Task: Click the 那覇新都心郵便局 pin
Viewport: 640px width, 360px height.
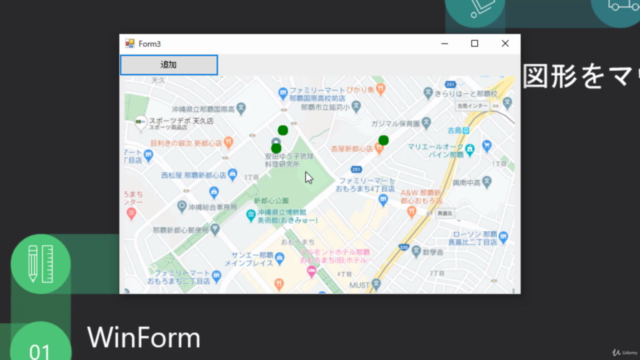Action: point(215,230)
